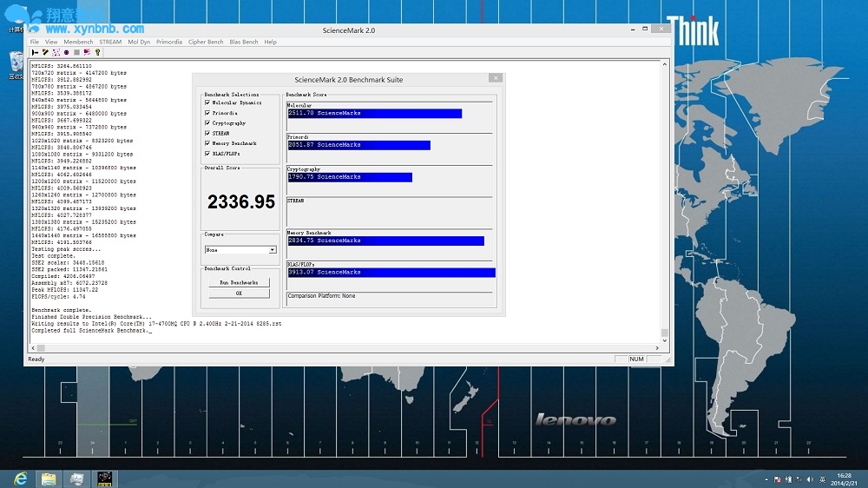Click the overall score 2336.95
The image size is (868, 488).
(x=240, y=202)
